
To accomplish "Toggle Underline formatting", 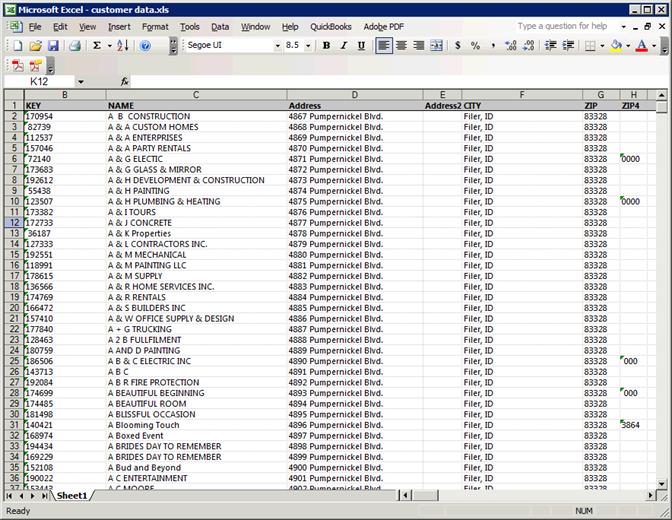I will (x=360, y=46).
